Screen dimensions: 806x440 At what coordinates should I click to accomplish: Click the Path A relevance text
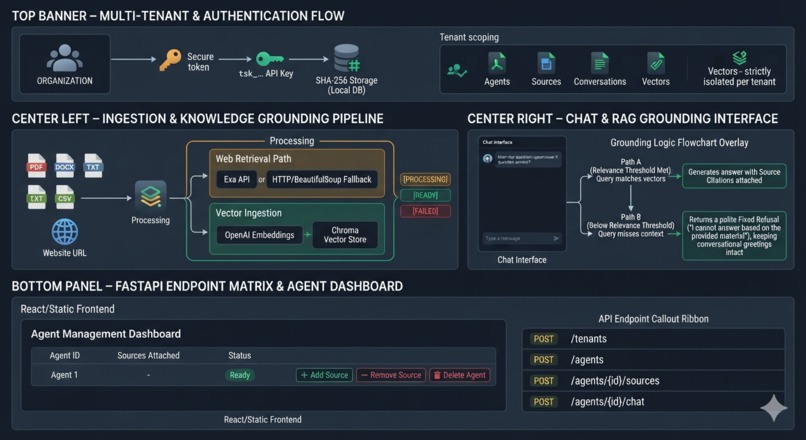pyautogui.click(x=631, y=170)
